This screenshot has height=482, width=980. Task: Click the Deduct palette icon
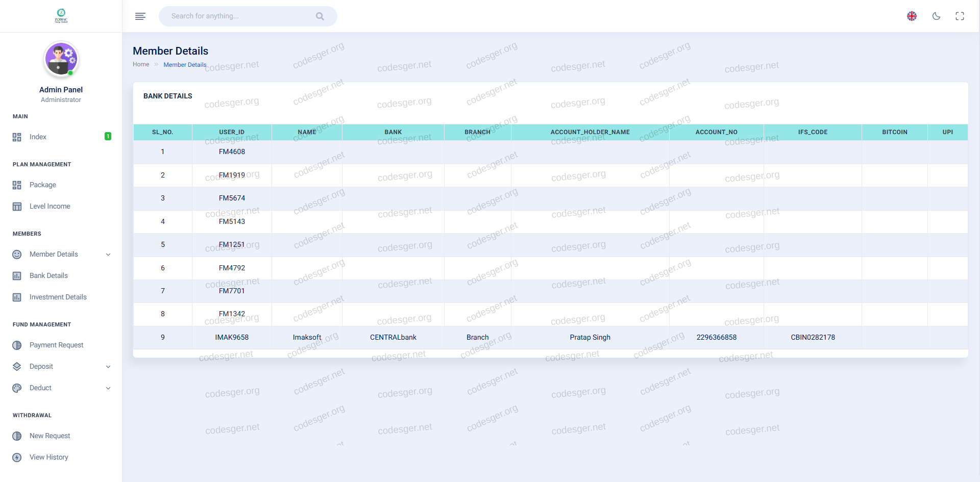17,388
